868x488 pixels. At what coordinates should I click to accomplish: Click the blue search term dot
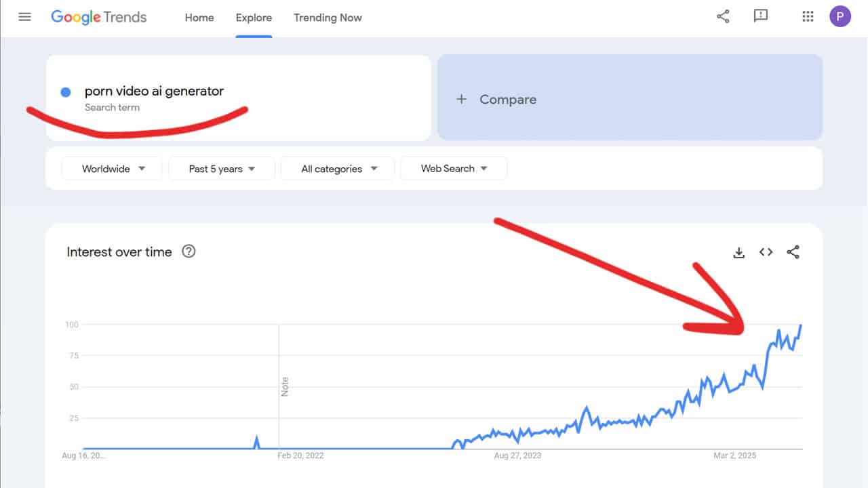click(x=66, y=92)
